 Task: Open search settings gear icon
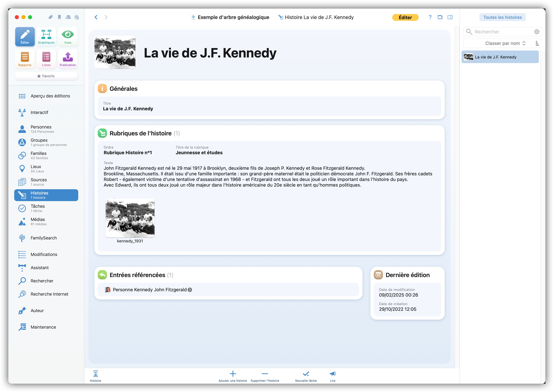coord(537,32)
